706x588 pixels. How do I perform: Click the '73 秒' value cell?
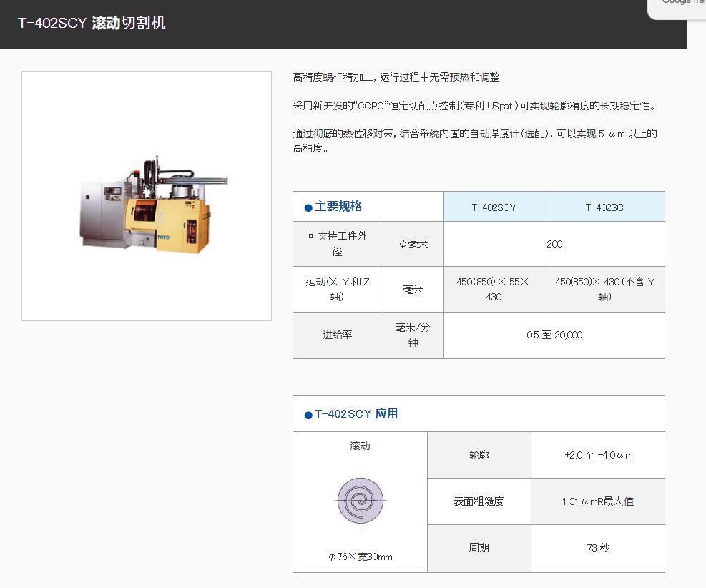click(598, 548)
